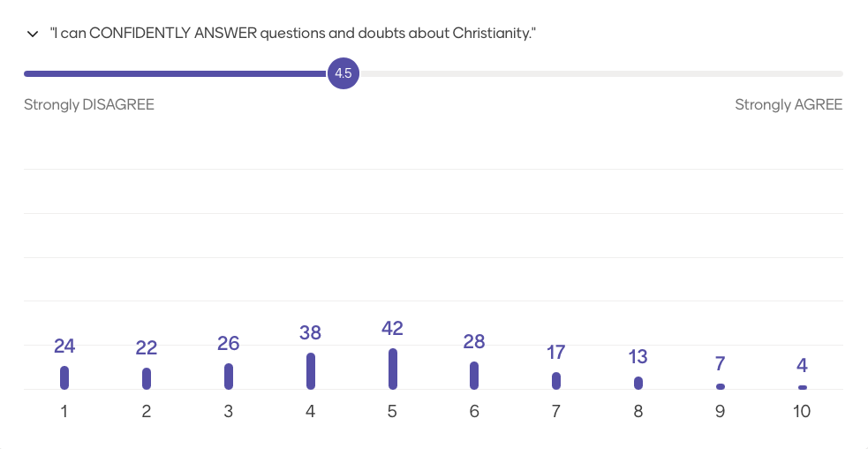Select the bar above rating 8
The width and height of the screenshot is (868, 449).
click(x=638, y=383)
